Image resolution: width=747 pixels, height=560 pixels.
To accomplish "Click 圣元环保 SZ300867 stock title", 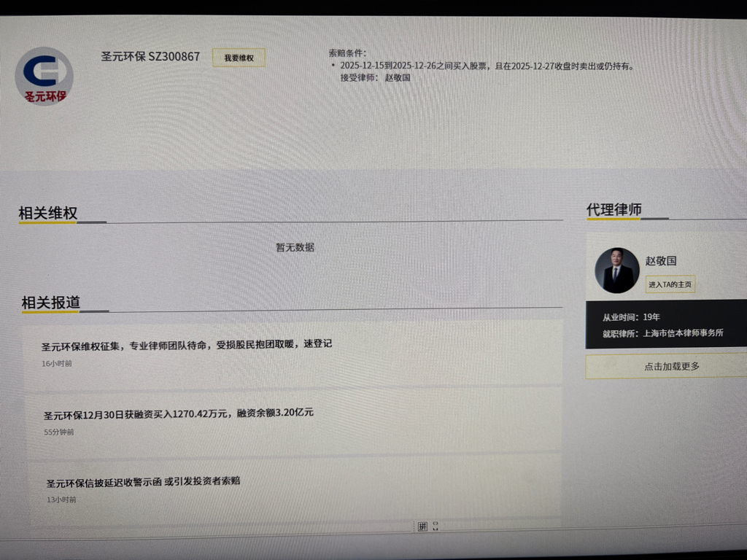I will pos(150,56).
